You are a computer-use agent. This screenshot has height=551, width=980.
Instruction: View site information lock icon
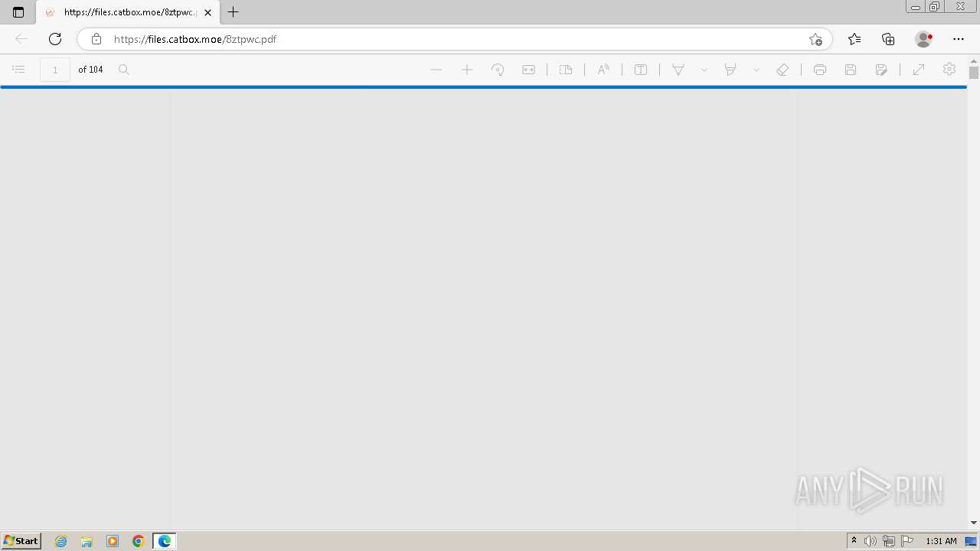point(96,39)
